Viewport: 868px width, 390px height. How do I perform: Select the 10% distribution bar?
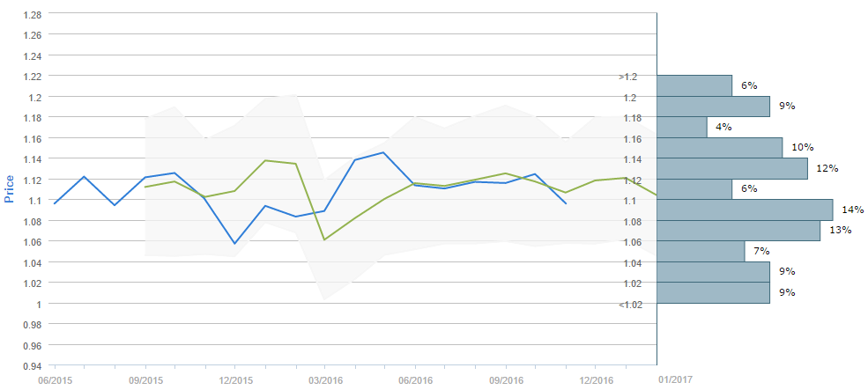720,147
